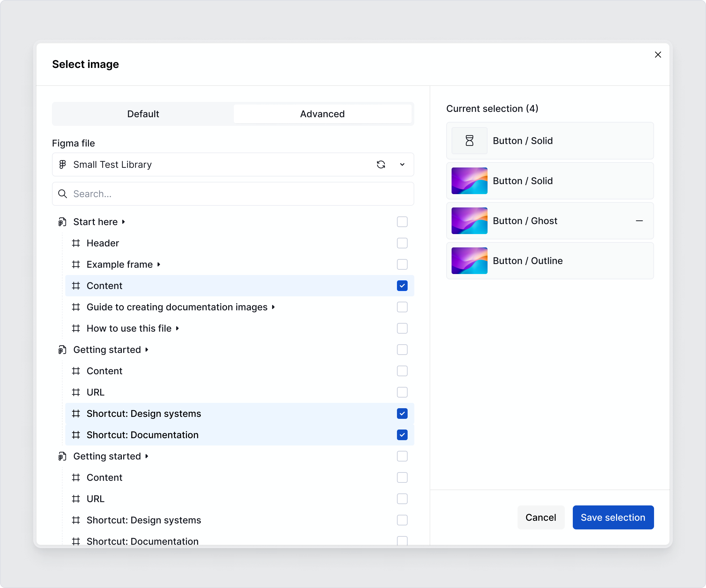Check the Header checkbox

coord(402,243)
